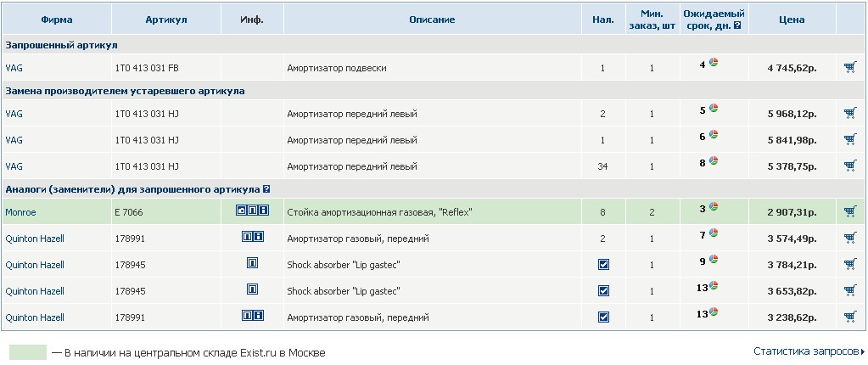Click cart icon for 3 238,62р. item
This screenshot has width=868, height=365.
click(850, 317)
